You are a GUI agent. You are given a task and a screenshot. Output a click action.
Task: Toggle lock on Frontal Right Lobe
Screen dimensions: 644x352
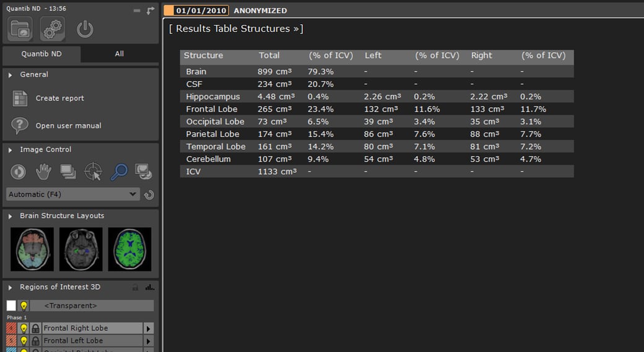click(x=35, y=328)
